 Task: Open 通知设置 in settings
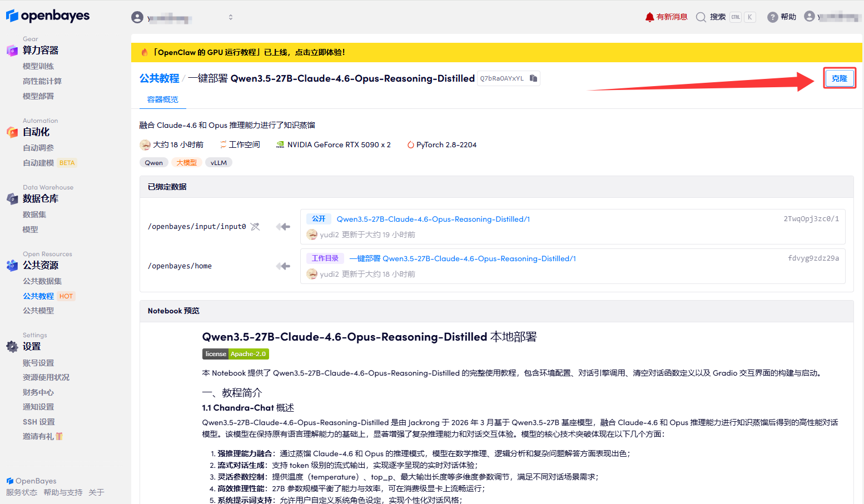[38, 407]
